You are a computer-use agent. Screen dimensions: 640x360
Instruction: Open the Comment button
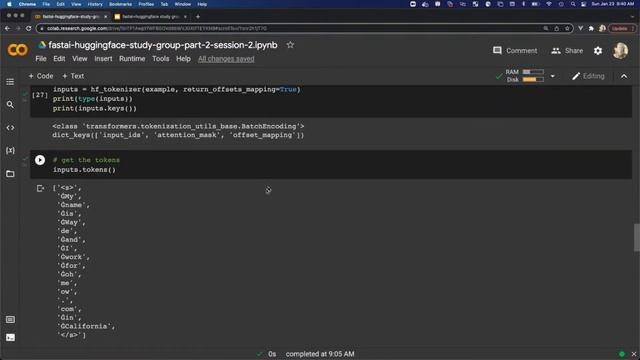515,51
